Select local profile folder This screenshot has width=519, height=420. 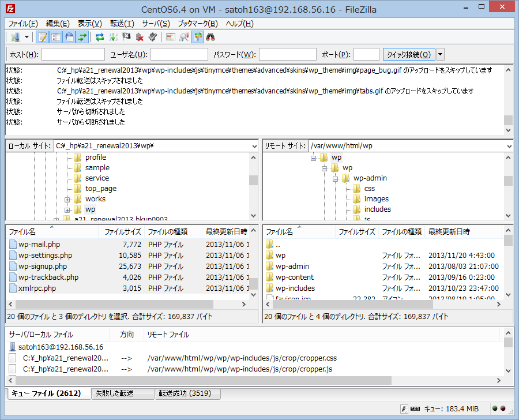coord(96,157)
